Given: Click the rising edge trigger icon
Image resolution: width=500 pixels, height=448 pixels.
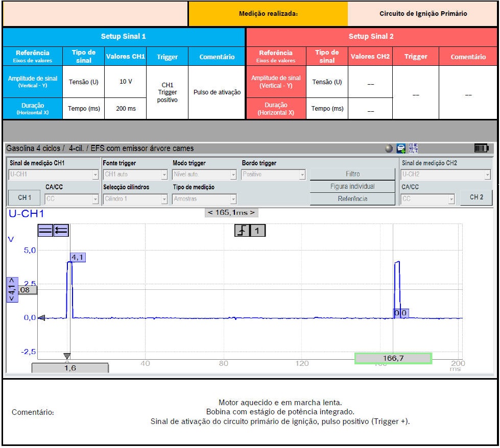Looking at the screenshot, I should (242, 231).
